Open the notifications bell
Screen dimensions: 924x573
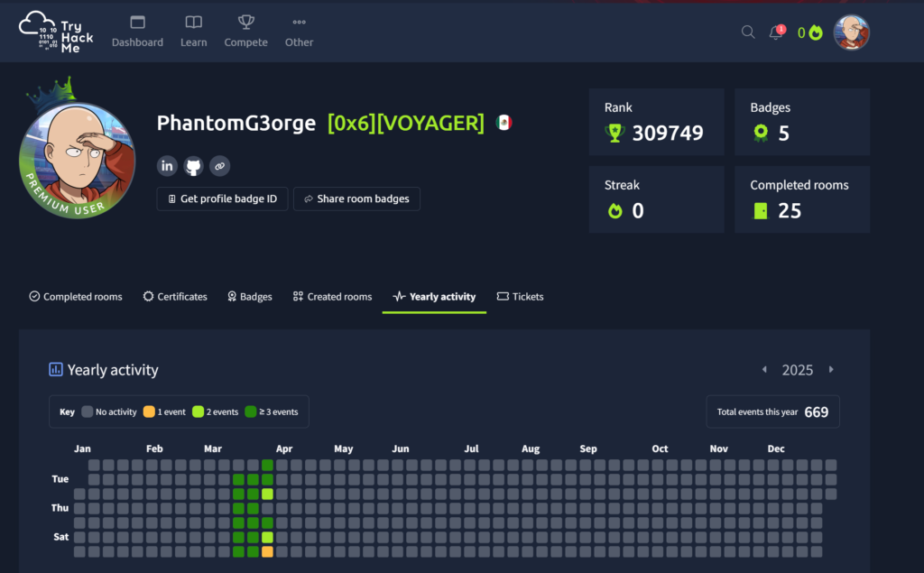777,32
